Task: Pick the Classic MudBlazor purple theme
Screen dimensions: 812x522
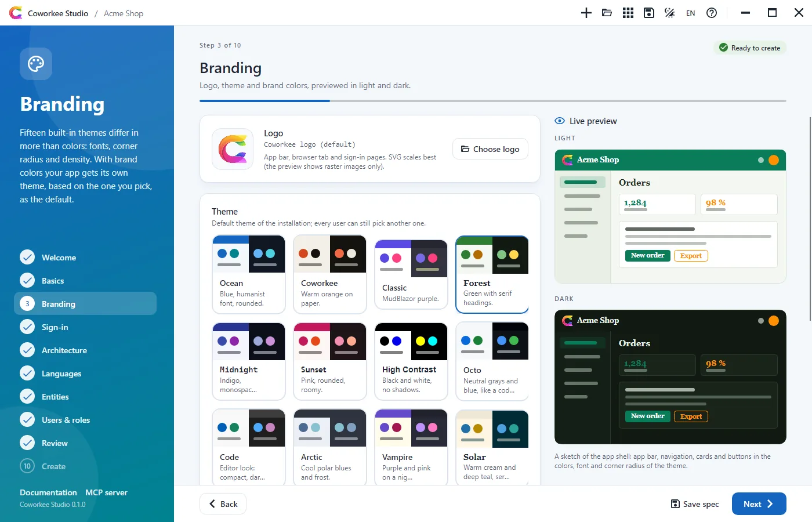Action: tap(411, 274)
